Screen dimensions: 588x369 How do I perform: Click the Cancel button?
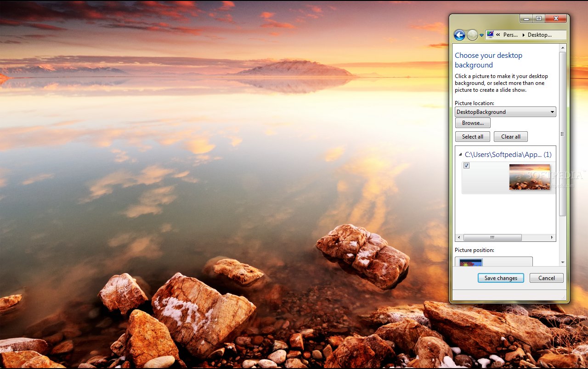point(547,278)
